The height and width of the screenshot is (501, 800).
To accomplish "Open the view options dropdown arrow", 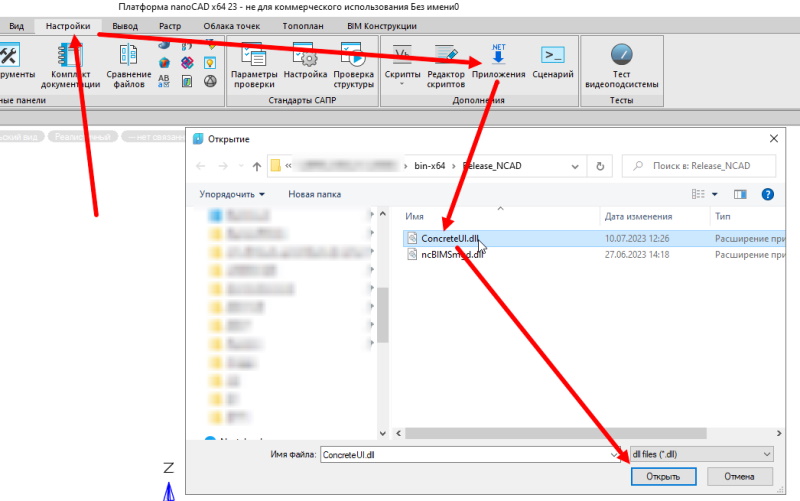I will point(714,194).
